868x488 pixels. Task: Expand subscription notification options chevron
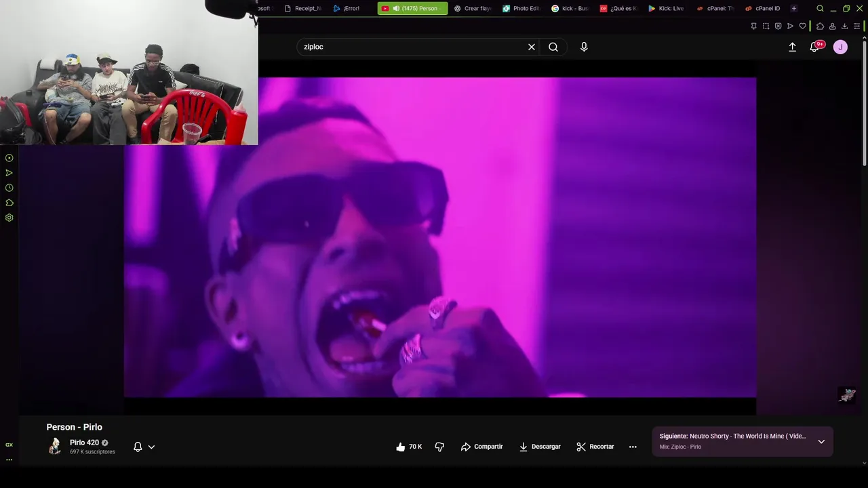coord(151,447)
